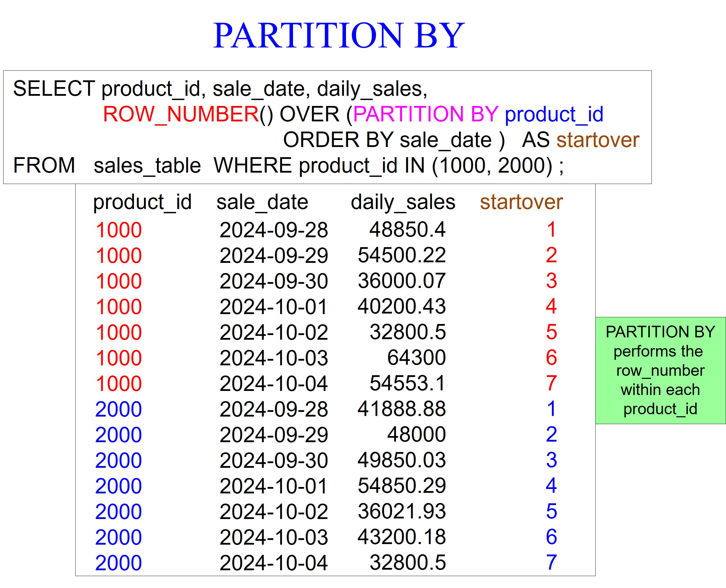The height and width of the screenshot is (588, 726).
Task: Click the product_id column header
Action: pos(142,202)
